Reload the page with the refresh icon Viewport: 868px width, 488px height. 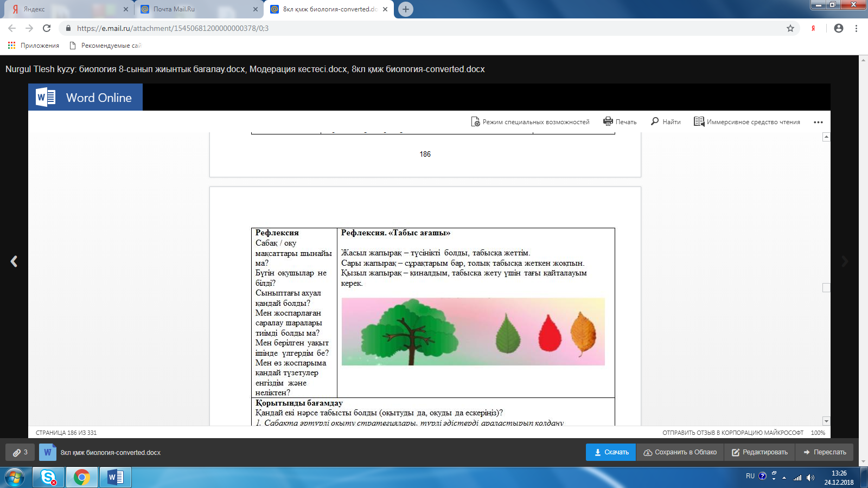point(47,28)
